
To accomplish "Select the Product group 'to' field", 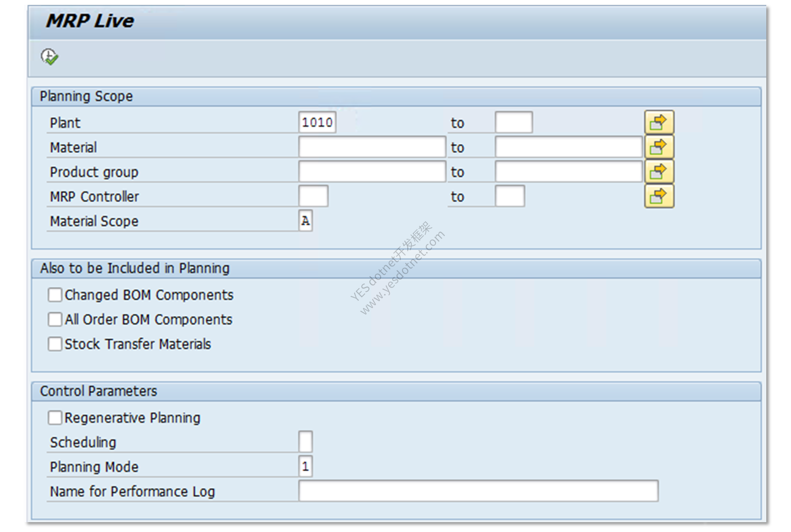I will pos(569,171).
